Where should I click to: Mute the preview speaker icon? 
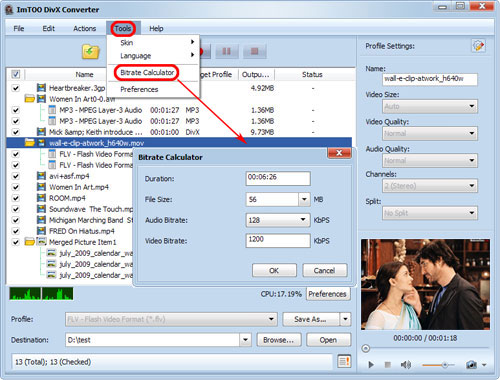point(406,365)
